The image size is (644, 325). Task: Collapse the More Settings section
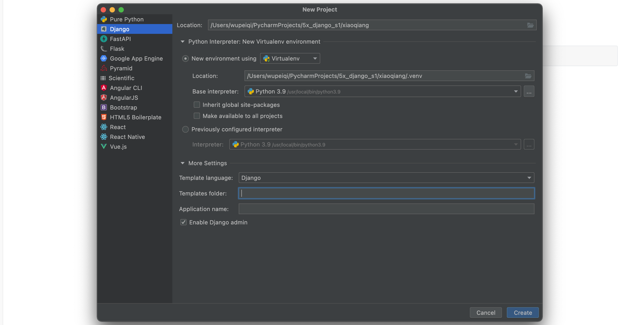click(183, 163)
